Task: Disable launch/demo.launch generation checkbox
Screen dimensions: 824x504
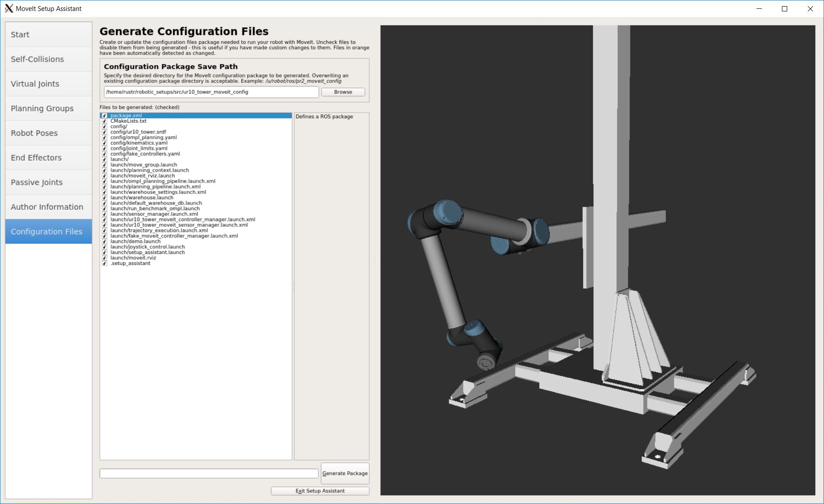Action: (x=105, y=242)
